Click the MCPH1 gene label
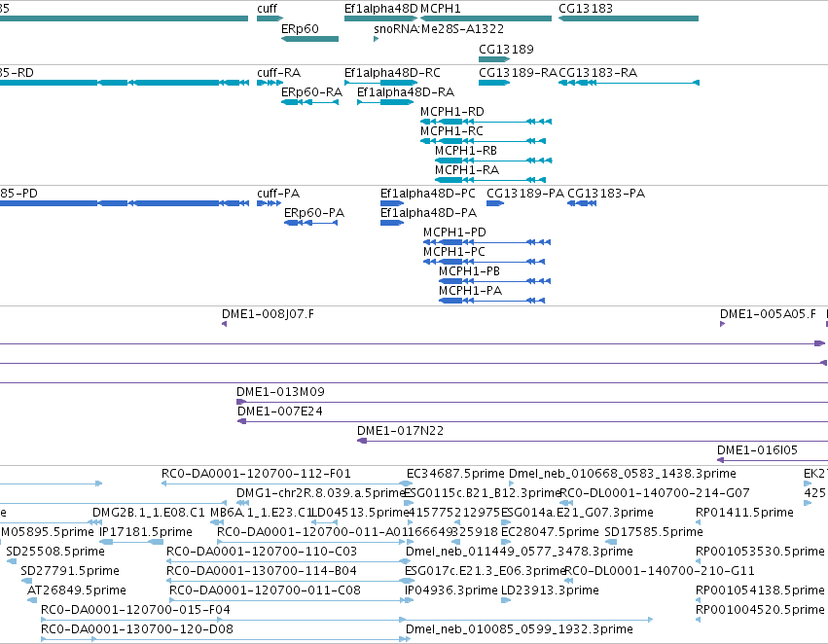828x644 pixels. click(441, 9)
